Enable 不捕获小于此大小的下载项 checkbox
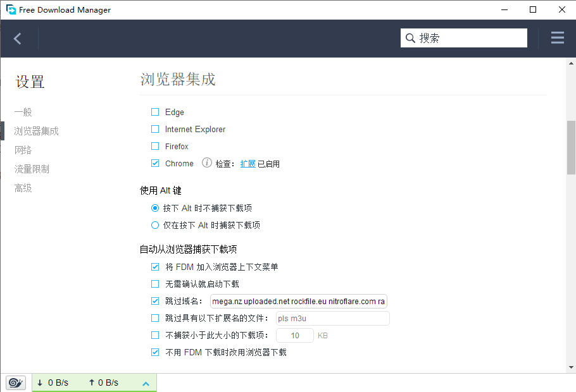The width and height of the screenshot is (576, 392). point(155,335)
